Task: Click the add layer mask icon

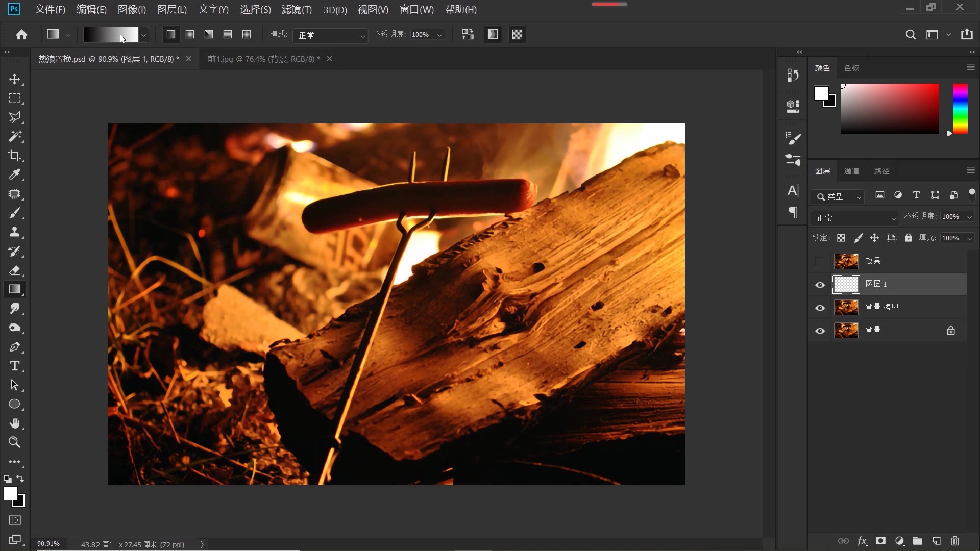Action: click(x=880, y=541)
